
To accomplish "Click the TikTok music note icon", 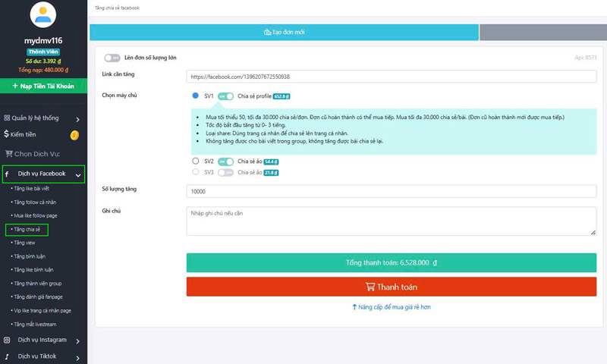I will tap(7, 356).
